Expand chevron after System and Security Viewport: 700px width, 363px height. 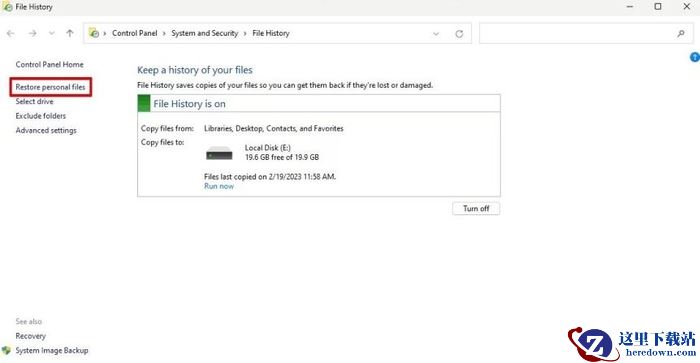(245, 33)
